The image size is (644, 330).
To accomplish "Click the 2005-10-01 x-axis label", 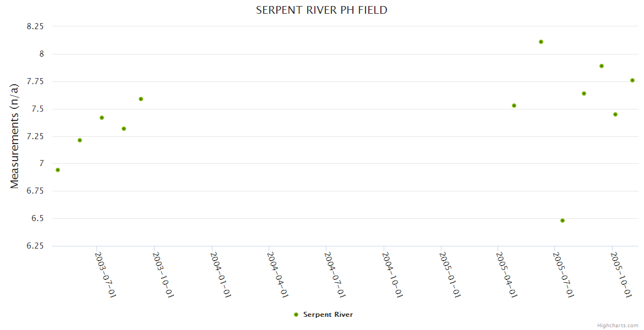I will click(x=621, y=275).
